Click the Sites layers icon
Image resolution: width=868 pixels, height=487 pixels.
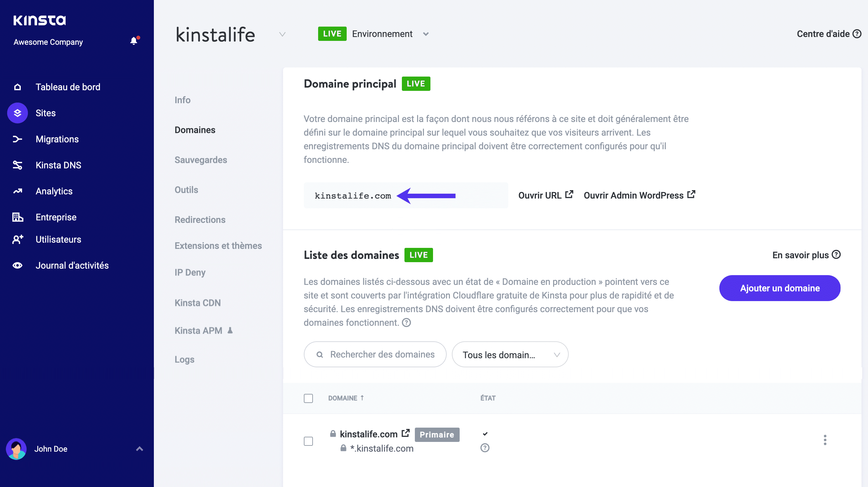coord(18,113)
